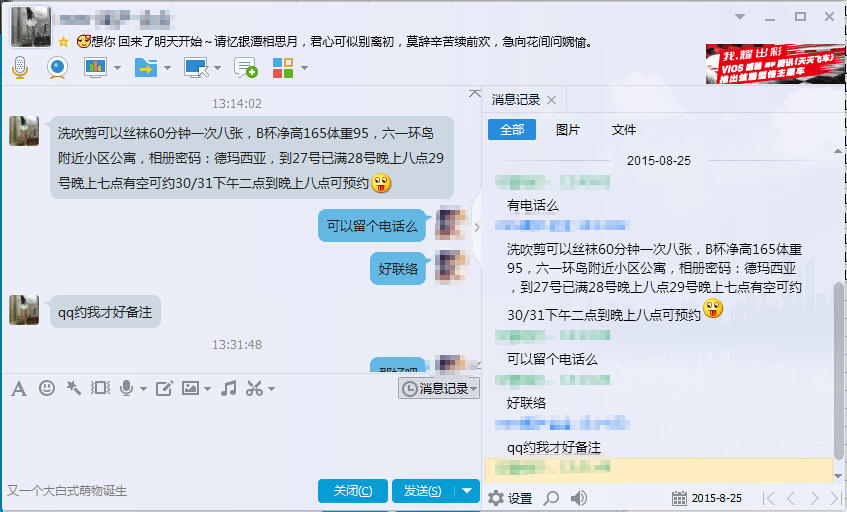Toggle the speaker sound icon in history panel
Image resolution: width=847 pixels, height=512 pixels.
pos(579,498)
